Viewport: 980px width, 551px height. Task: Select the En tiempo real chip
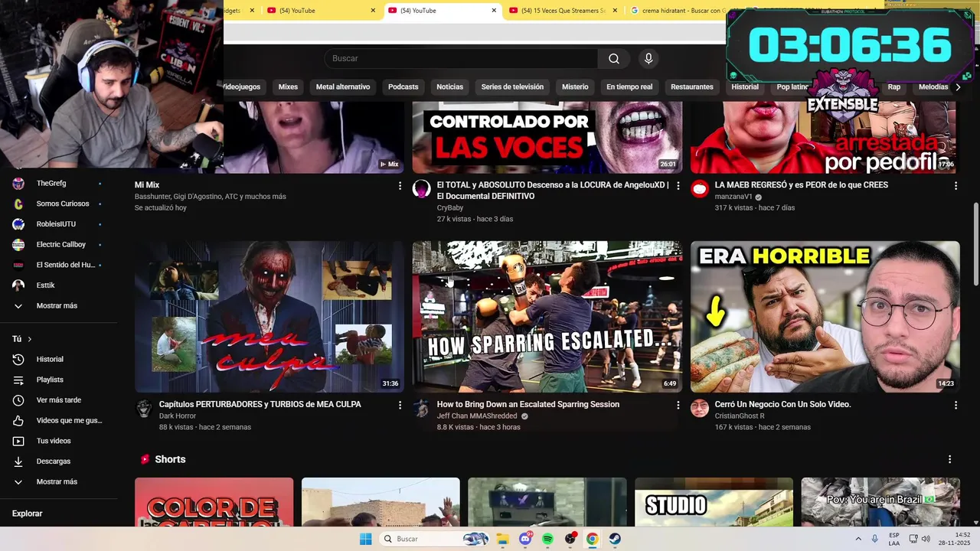(629, 87)
